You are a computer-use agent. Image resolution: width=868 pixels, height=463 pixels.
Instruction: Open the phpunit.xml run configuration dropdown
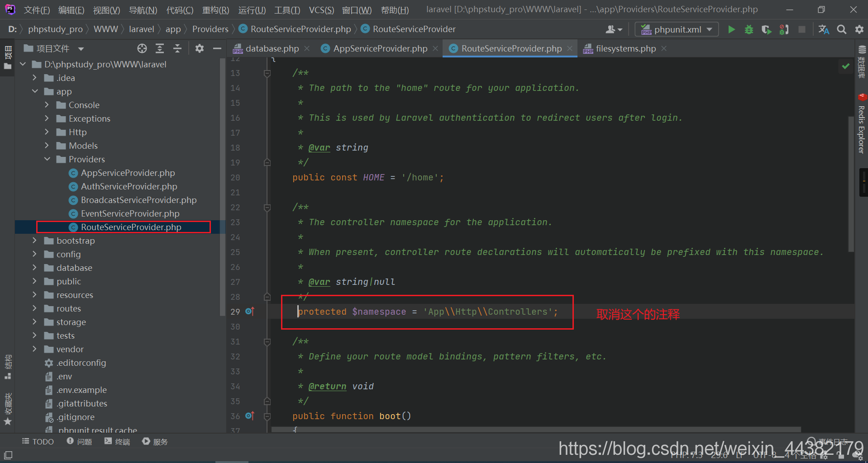(x=677, y=29)
